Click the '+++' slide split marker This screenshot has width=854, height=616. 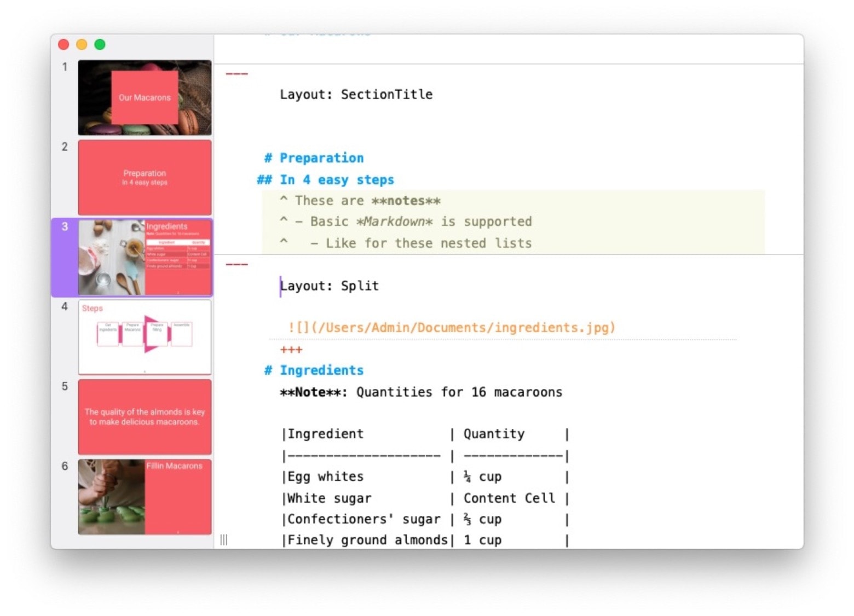[x=291, y=350]
